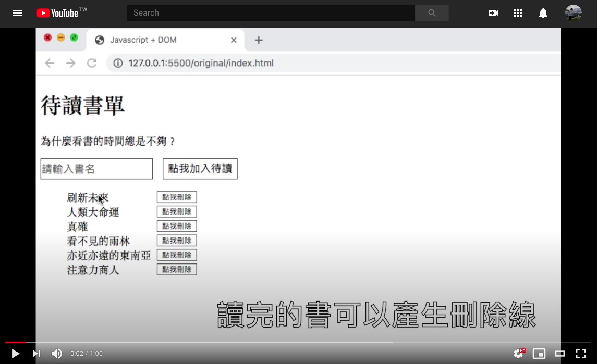Toggle play on the video player
597x364 pixels.
click(15, 354)
